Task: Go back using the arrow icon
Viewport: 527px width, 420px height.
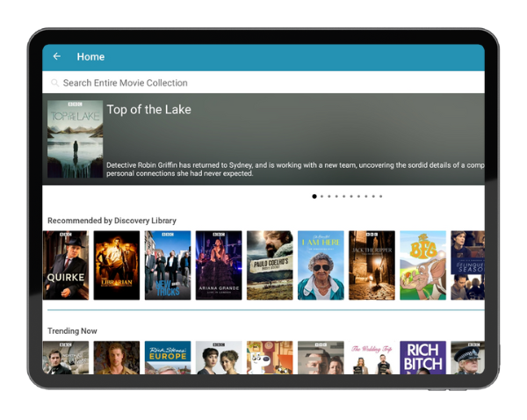Action: coord(57,56)
